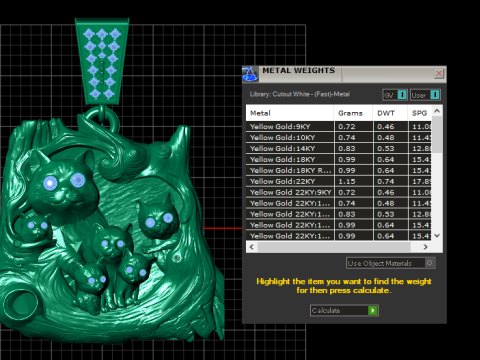Click the vertical scrollbar thumb
Viewport: 480px width, 360px height.
(x=437, y=134)
